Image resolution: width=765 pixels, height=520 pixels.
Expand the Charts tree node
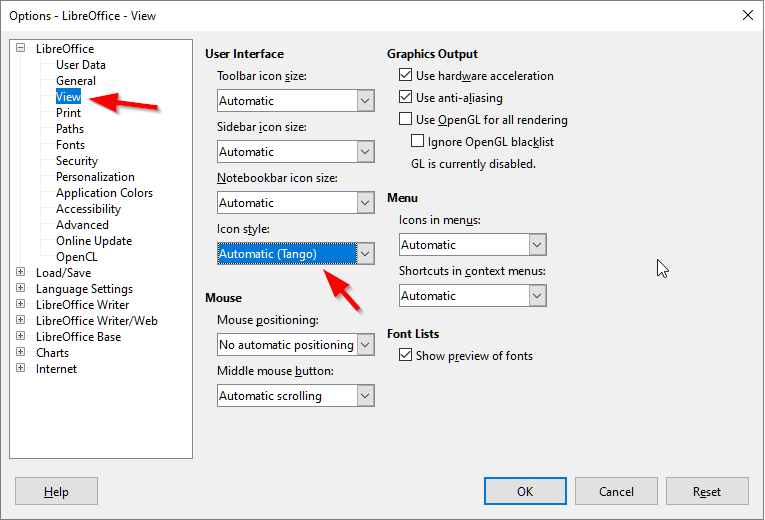pyautogui.click(x=20, y=352)
